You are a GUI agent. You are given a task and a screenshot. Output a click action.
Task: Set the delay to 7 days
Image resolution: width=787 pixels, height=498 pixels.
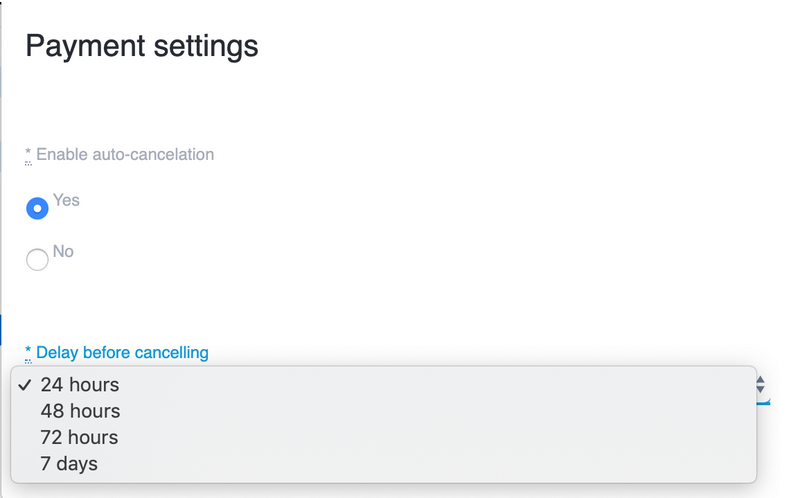(69, 463)
